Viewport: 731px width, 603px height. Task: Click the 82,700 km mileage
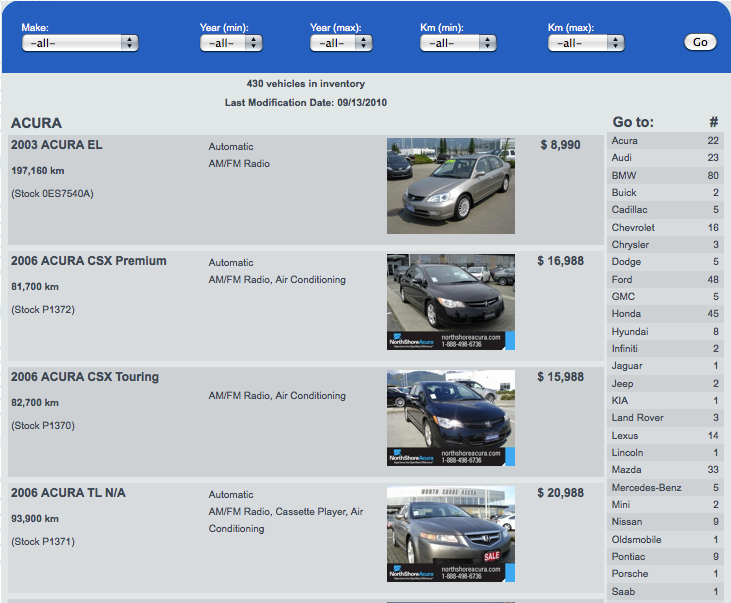point(35,403)
